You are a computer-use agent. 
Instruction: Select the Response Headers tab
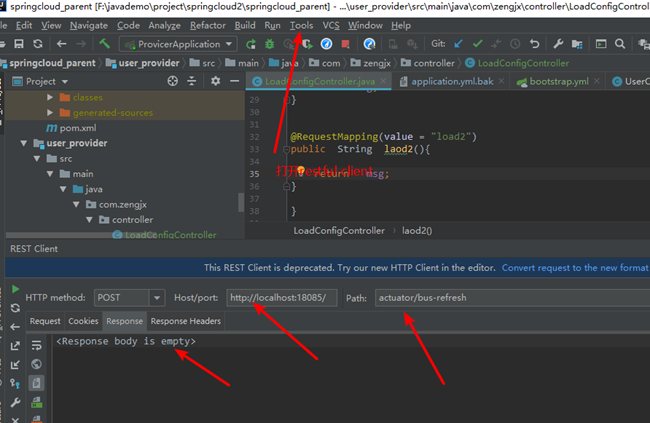(x=186, y=321)
